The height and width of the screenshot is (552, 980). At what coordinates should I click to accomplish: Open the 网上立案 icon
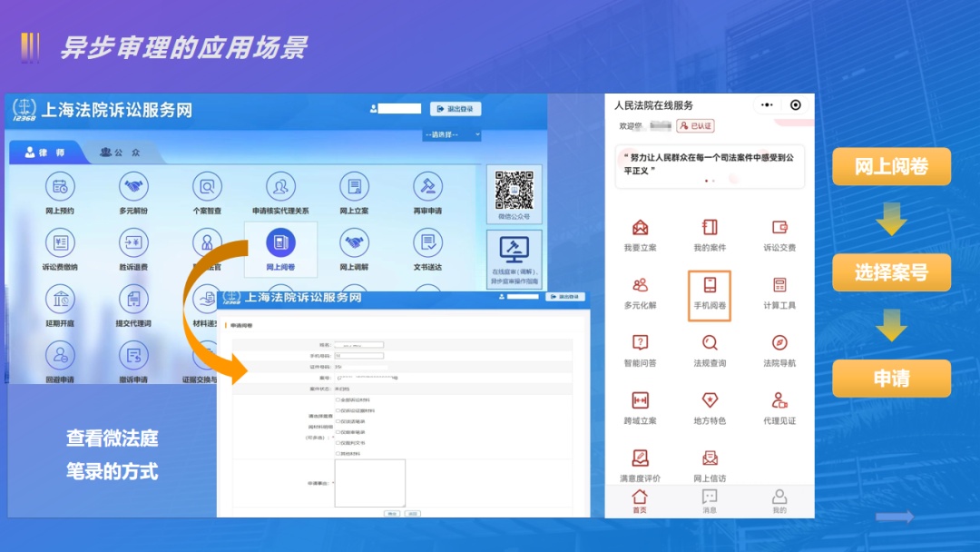click(x=355, y=187)
